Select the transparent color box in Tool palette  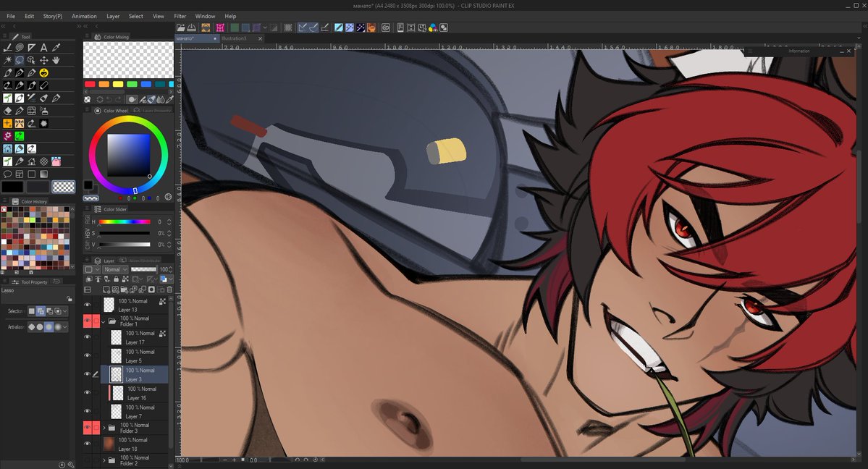click(x=63, y=187)
